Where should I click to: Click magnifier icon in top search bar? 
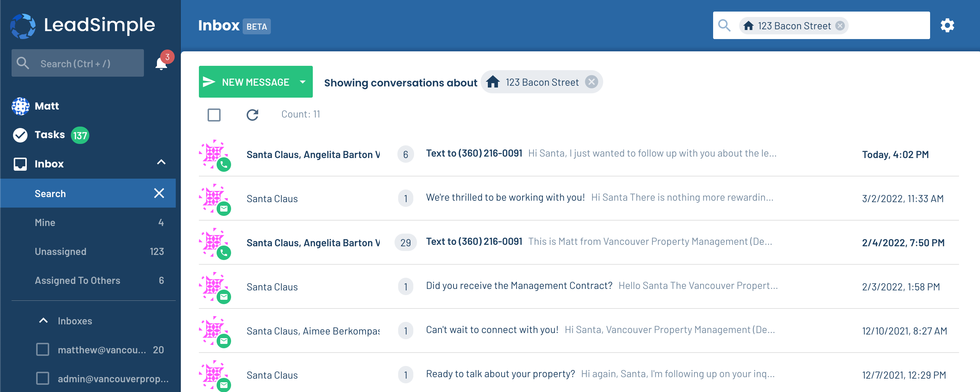[724, 26]
